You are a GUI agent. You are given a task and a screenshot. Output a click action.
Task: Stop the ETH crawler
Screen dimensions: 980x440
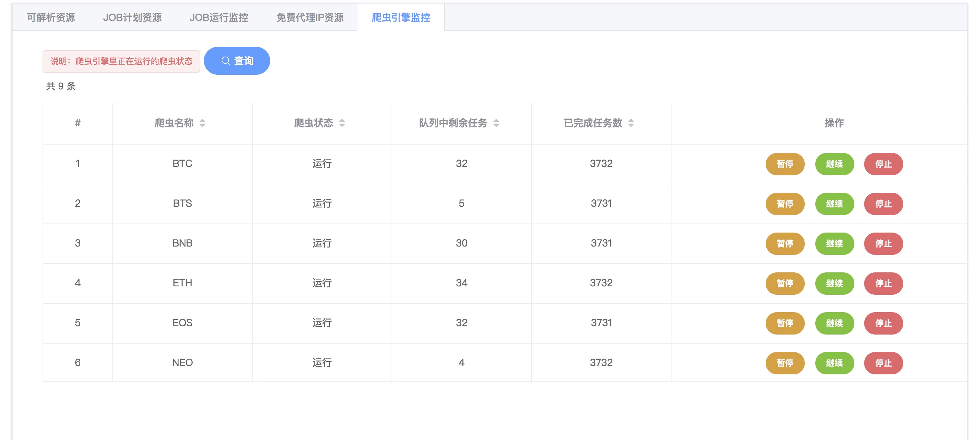pos(883,284)
